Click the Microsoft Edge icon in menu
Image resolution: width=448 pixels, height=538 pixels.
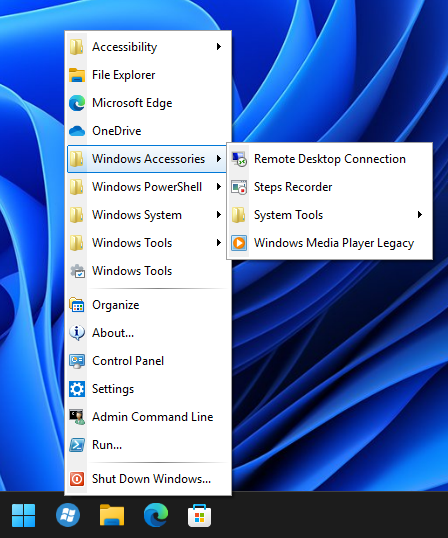click(77, 103)
